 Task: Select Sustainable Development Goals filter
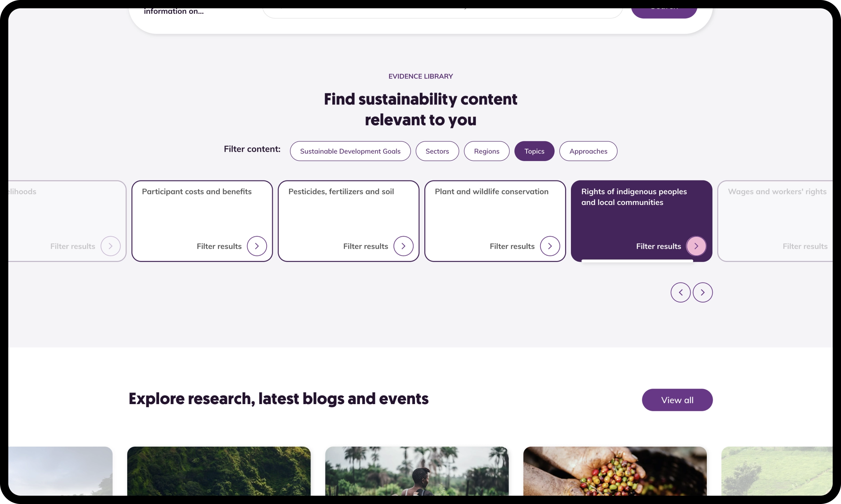(350, 151)
